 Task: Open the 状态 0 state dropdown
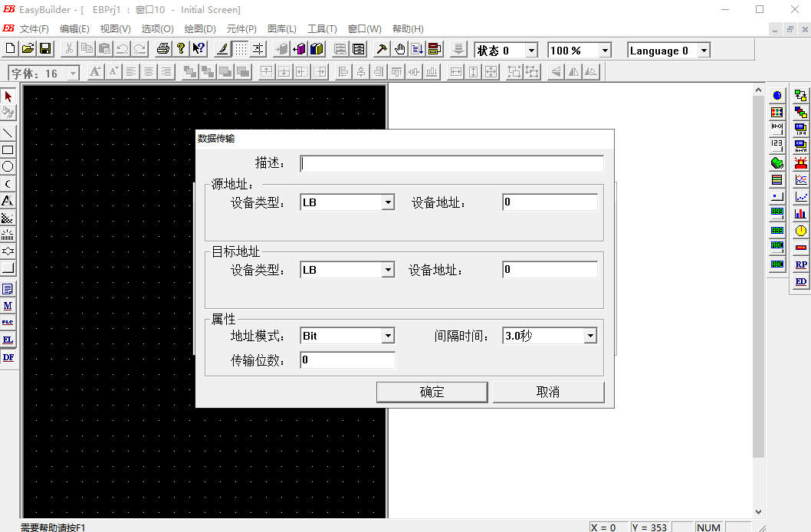531,50
